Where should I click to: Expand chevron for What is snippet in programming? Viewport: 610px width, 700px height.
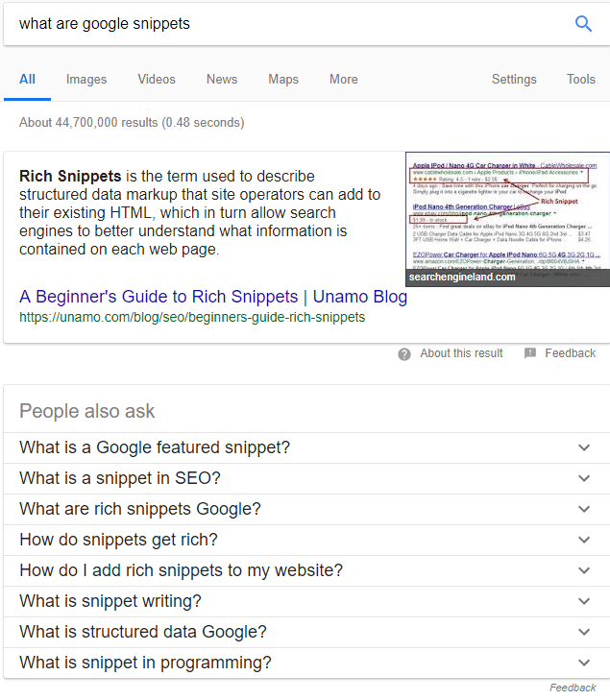[584, 663]
